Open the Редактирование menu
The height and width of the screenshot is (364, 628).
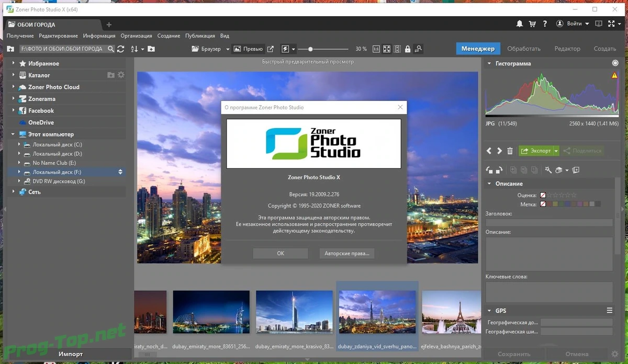point(58,36)
